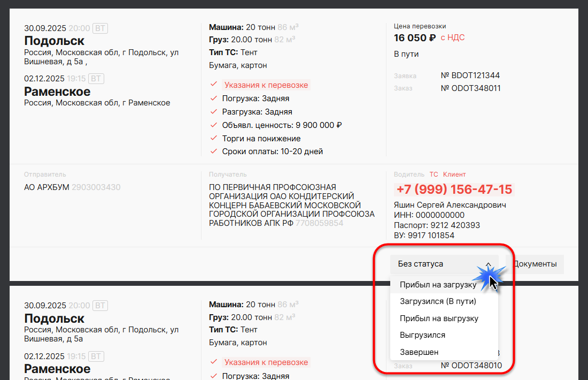The image size is (588, 380).
Task: Select 'Прибыл на выгрузку' status
Action: tap(439, 318)
